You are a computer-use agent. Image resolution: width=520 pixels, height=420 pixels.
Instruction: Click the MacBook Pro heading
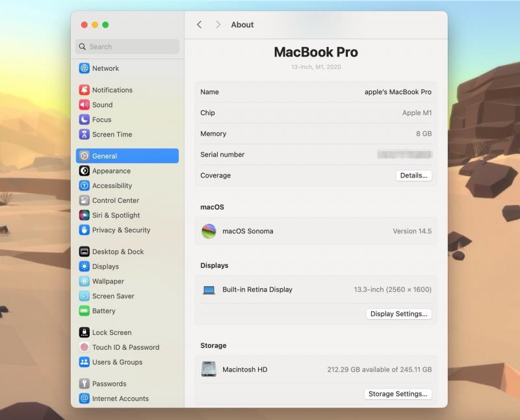click(316, 52)
